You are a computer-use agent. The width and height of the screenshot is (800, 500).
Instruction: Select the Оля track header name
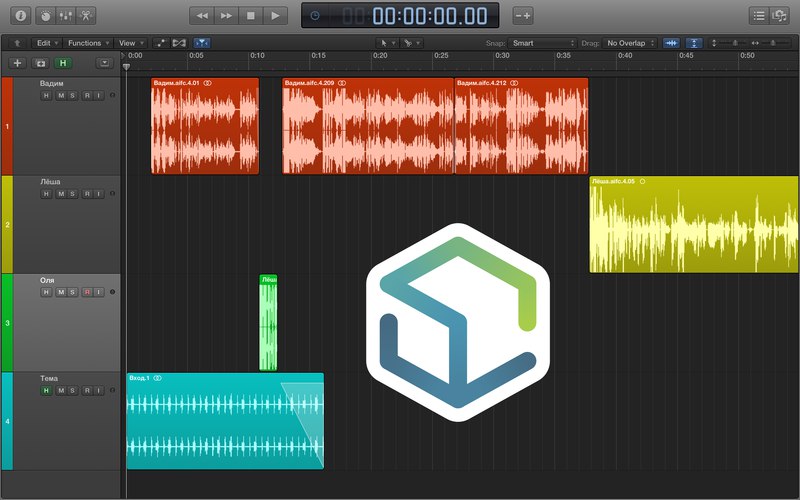point(47,280)
